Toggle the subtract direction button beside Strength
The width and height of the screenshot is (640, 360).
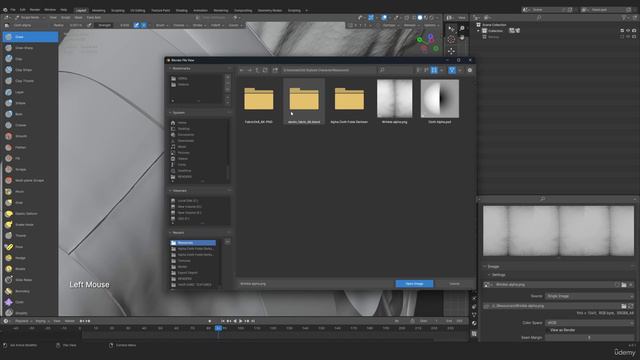pyautogui.click(x=144, y=25)
